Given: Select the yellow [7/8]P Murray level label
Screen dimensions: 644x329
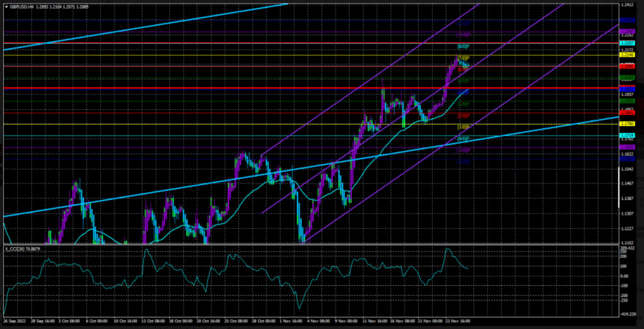Looking at the screenshot, I should 463,58.
